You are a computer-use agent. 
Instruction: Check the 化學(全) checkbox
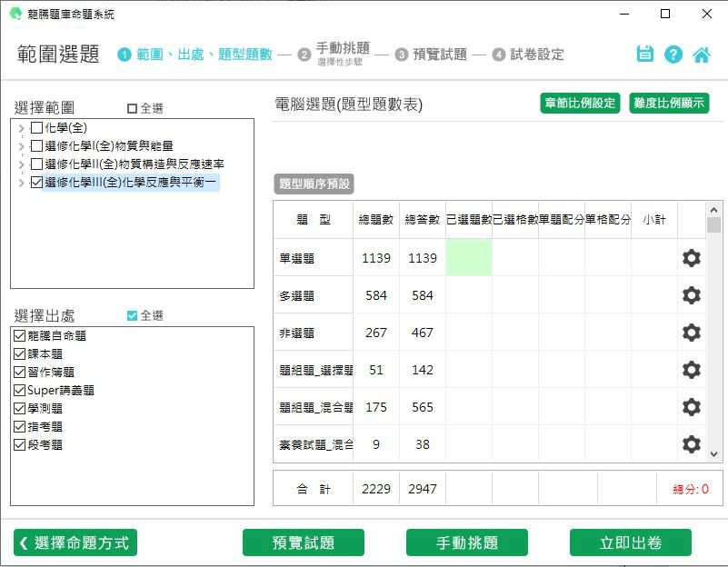[x=36, y=127]
